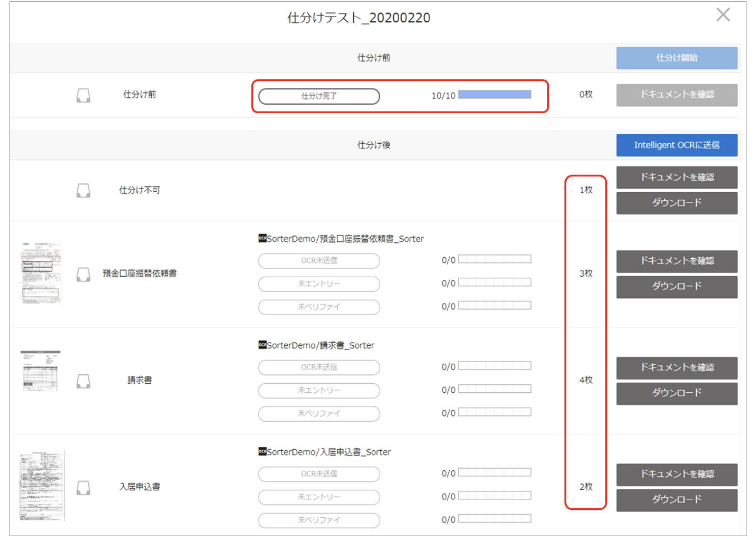
Task: Click the 10/10 sorting progress bar
Action: click(494, 95)
